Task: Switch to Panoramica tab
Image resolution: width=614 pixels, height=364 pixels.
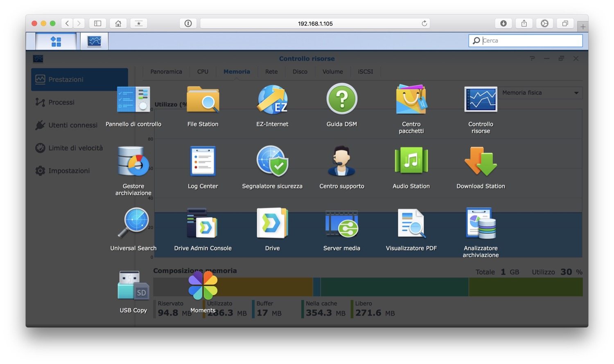Action: coord(166,72)
